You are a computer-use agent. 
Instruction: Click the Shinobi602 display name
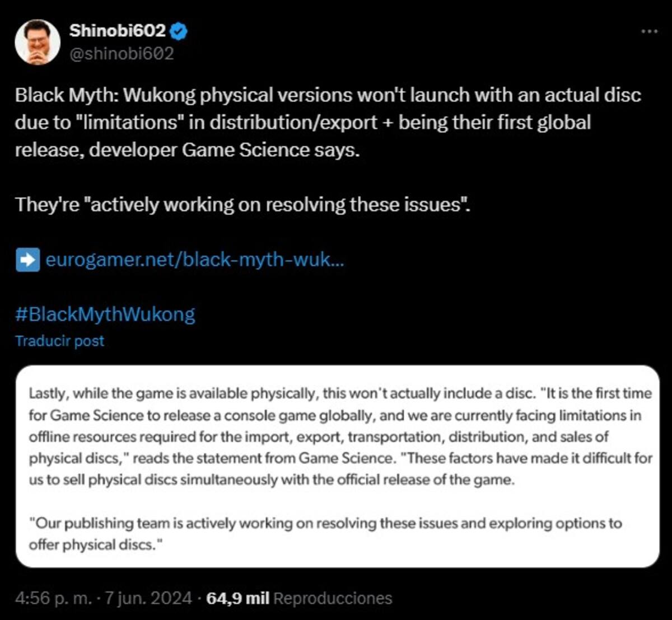tap(118, 31)
